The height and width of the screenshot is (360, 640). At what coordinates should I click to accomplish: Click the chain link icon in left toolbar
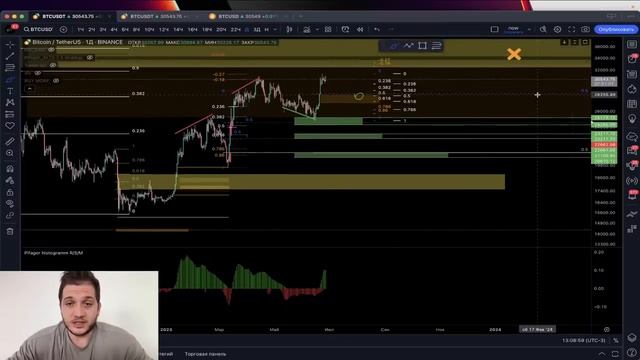(10, 216)
